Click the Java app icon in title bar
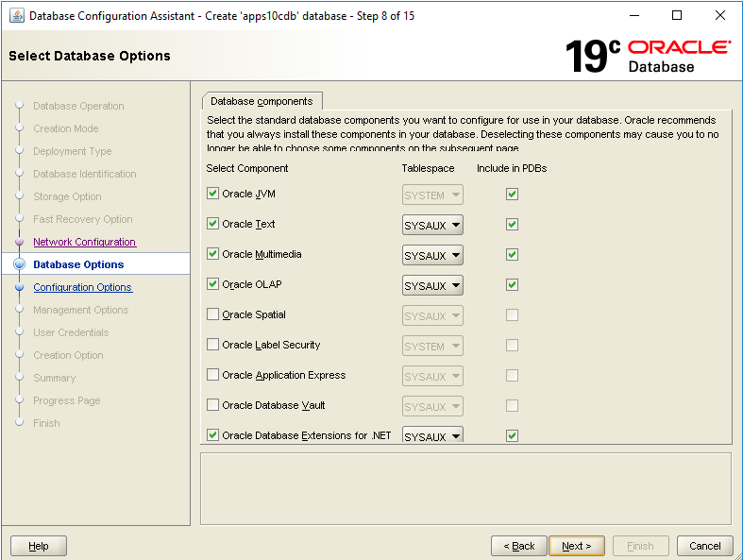This screenshot has height=560, width=743. coord(17,16)
